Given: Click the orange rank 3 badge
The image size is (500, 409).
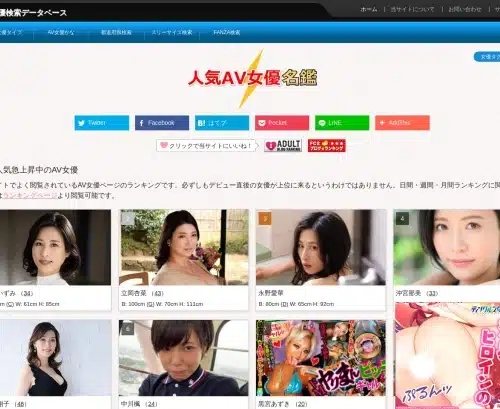Looking at the screenshot, I should click(265, 219).
